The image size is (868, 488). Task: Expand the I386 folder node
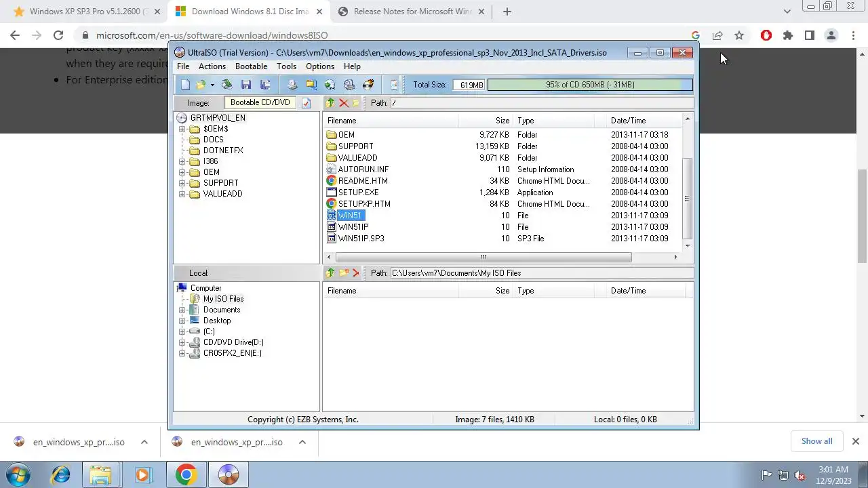coord(182,161)
